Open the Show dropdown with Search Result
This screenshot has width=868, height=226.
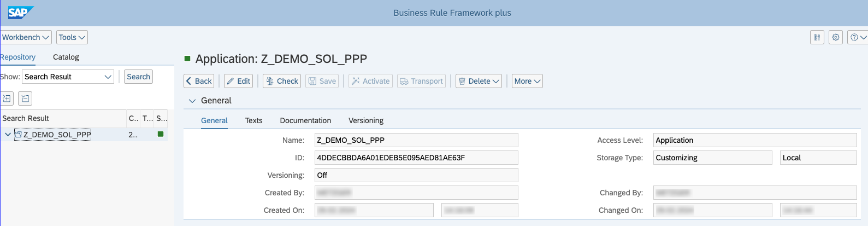(68, 77)
